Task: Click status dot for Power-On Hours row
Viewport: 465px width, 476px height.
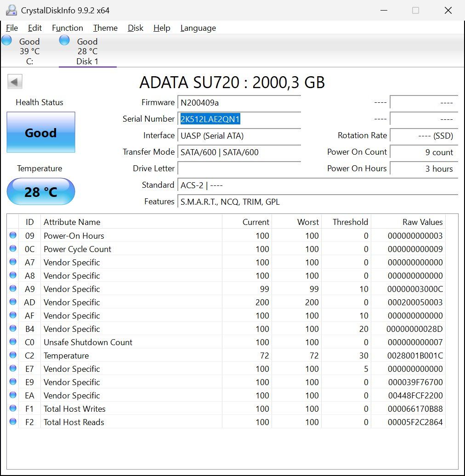Action: [13, 235]
